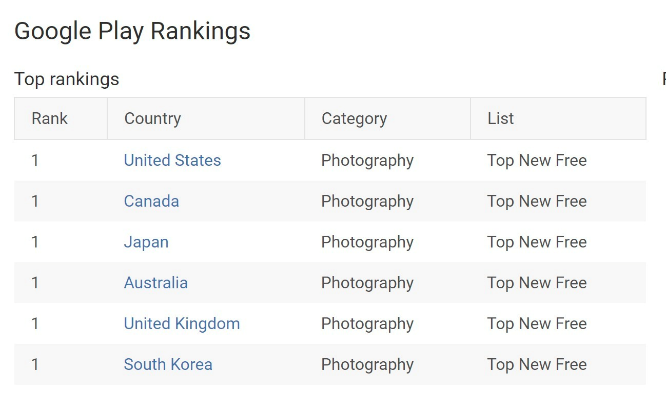Click the Rank column header
The width and height of the screenshot is (666, 398).
49,119
